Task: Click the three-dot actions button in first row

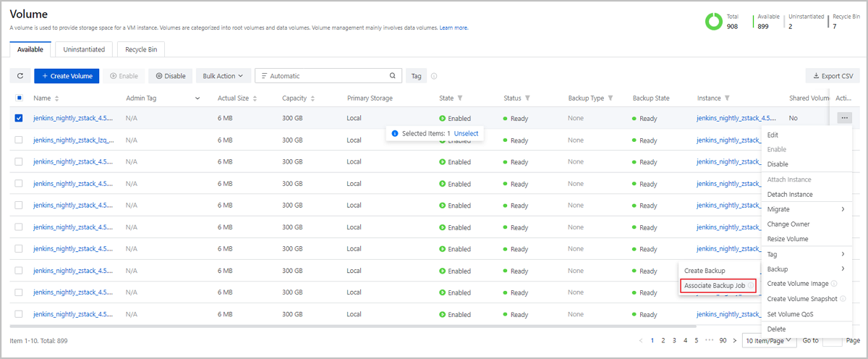Action: tap(845, 118)
